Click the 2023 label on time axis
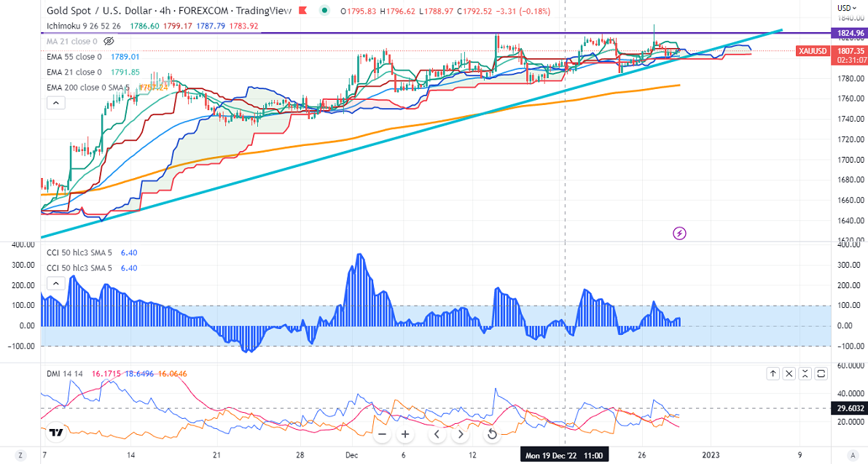868x464 pixels. coord(711,456)
